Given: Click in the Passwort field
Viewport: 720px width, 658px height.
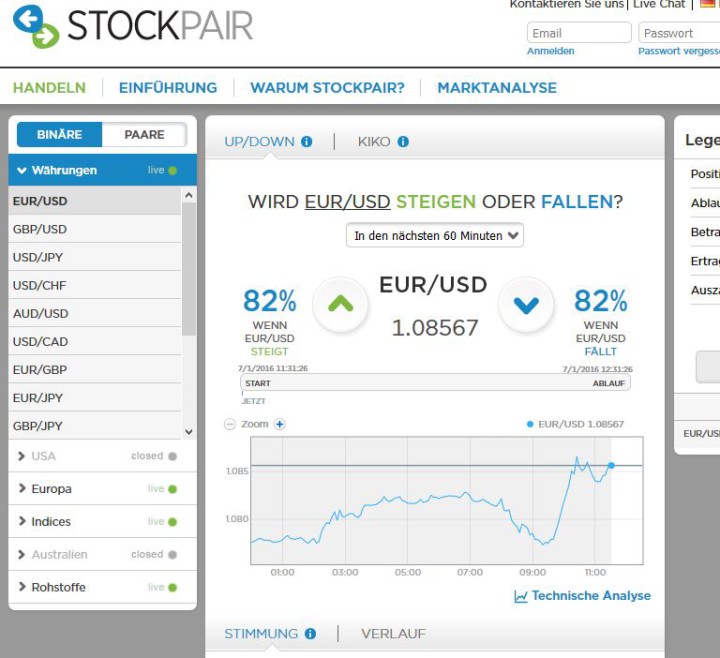Looking at the screenshot, I should [x=679, y=33].
